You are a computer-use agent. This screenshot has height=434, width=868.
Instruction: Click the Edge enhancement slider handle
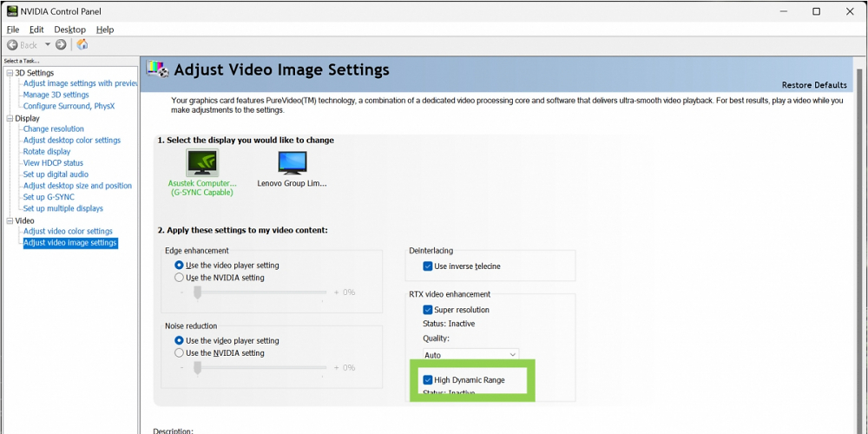tap(196, 293)
